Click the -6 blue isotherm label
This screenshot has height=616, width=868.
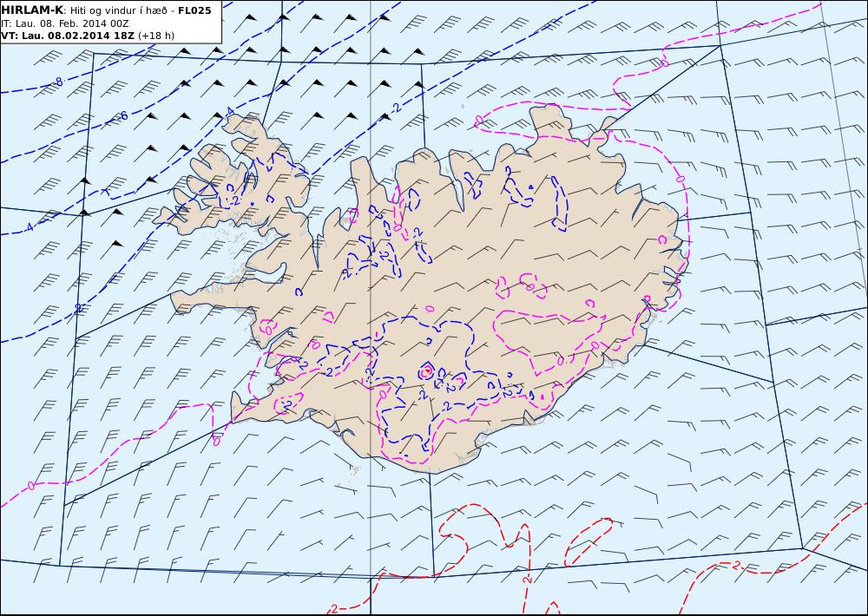click(123, 115)
